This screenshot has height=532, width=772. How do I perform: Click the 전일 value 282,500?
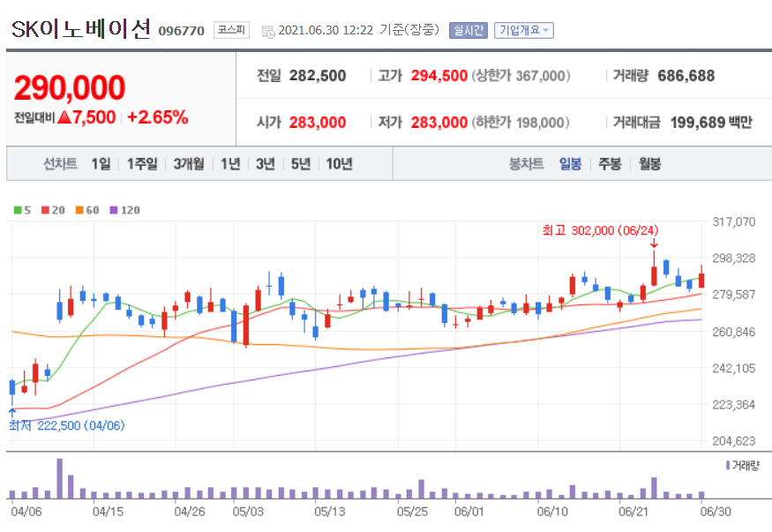tap(318, 76)
